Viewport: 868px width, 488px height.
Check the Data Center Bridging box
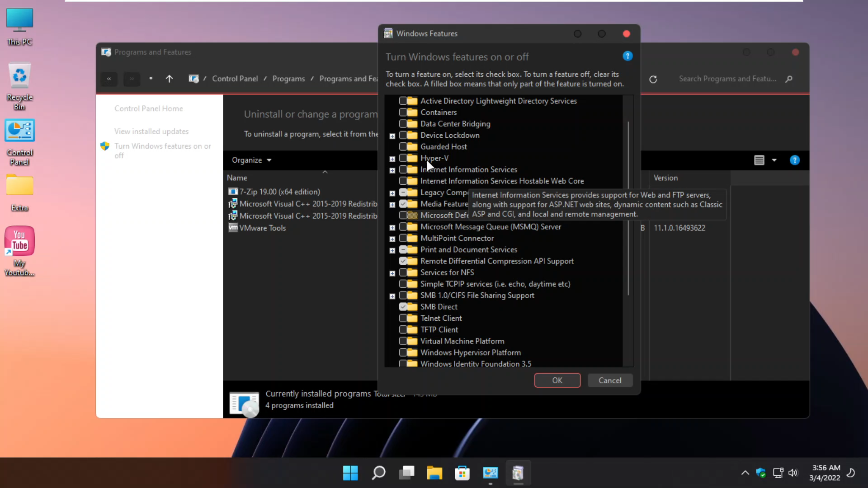point(403,124)
